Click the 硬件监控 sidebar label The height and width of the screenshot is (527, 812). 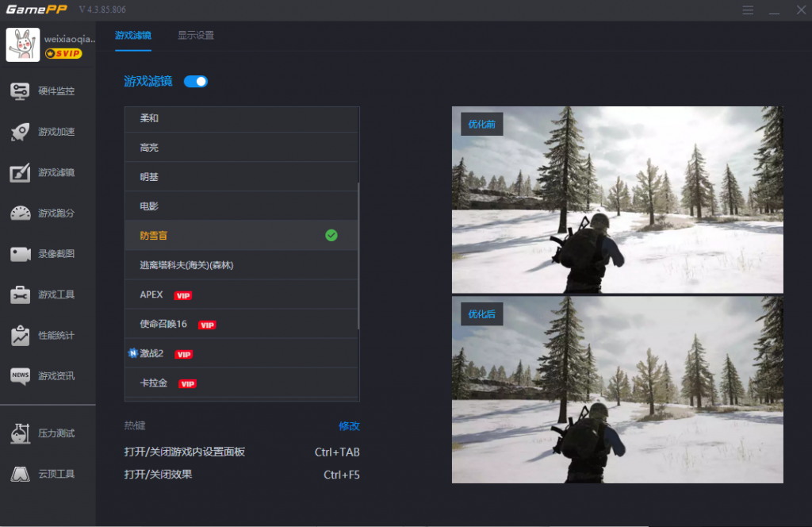coord(56,91)
